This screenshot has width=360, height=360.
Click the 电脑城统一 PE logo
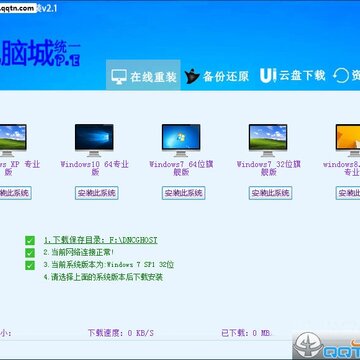40,53
